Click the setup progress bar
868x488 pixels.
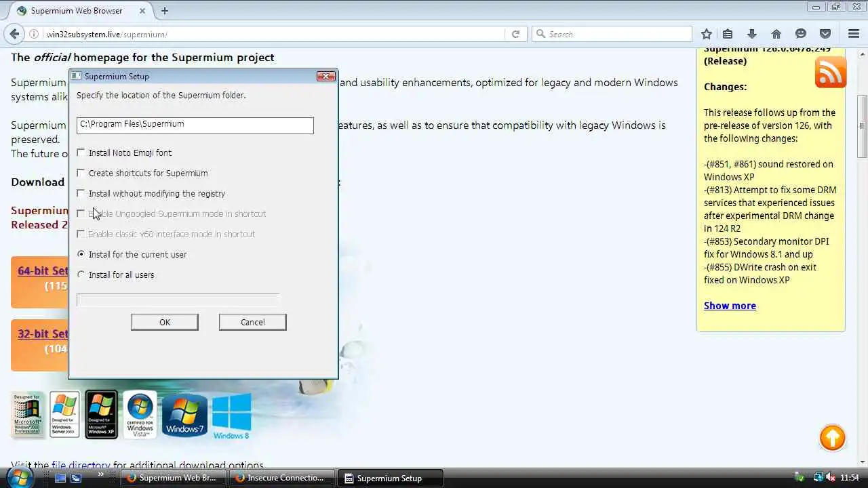click(178, 300)
